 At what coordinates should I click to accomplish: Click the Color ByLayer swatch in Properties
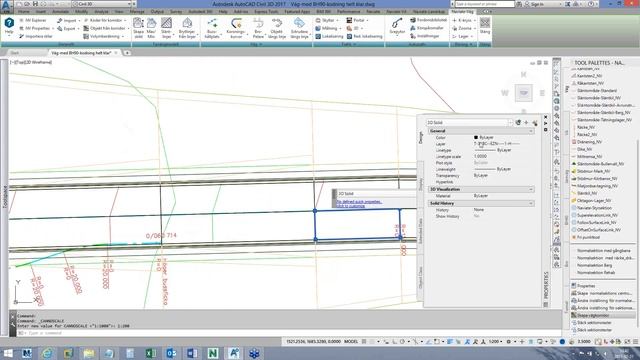pos(476,138)
